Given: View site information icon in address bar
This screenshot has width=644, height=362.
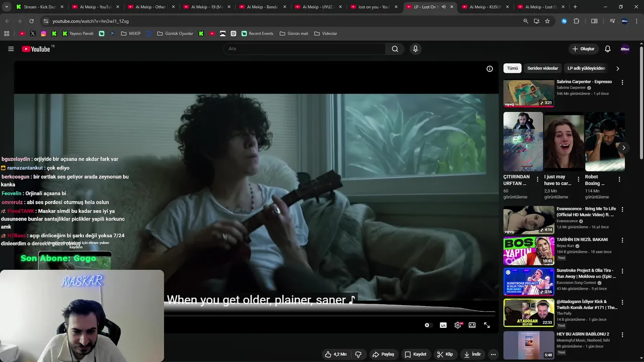Looking at the screenshot, I should [46, 21].
